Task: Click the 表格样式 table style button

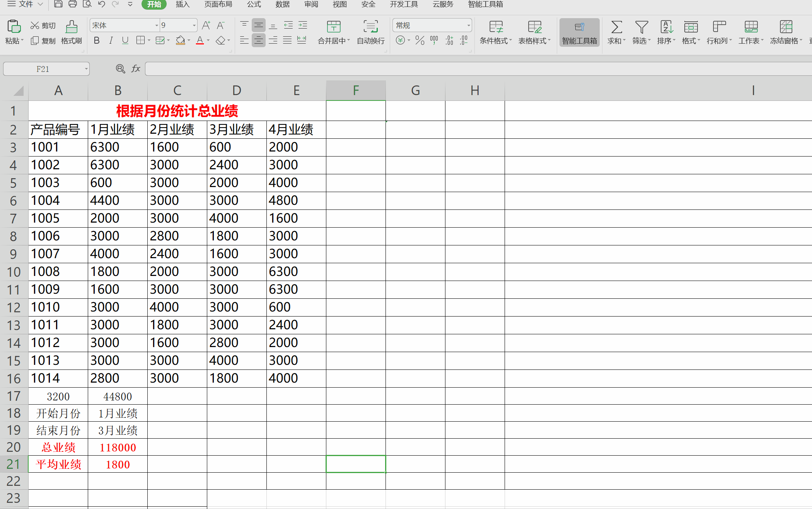Action: point(535,32)
